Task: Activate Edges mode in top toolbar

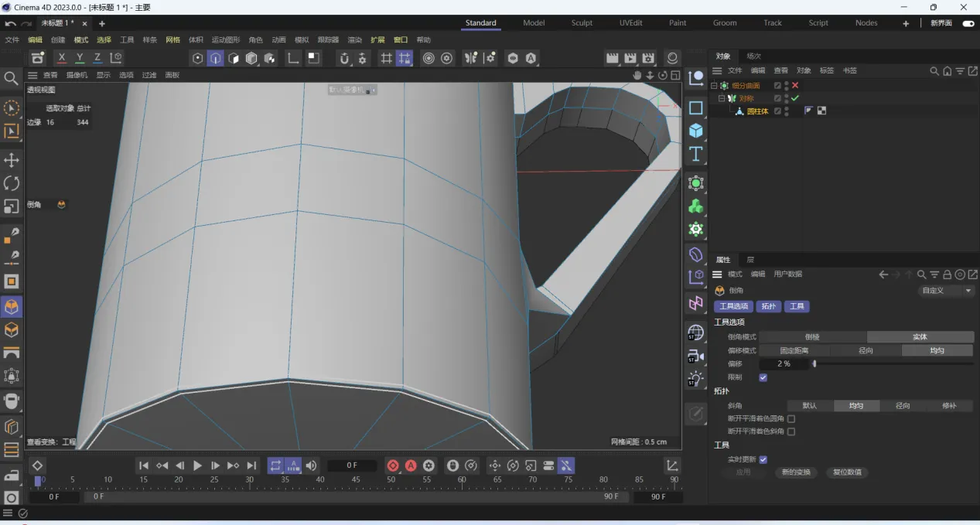Action: tap(216, 58)
